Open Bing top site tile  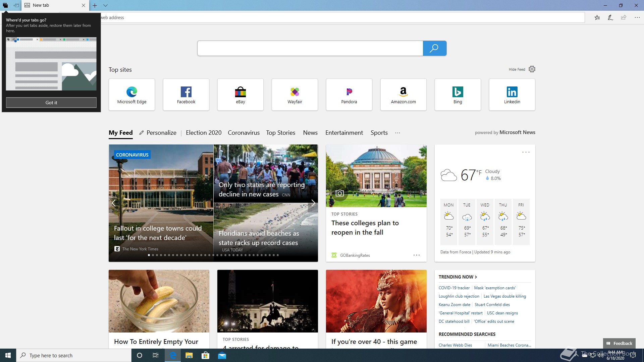coord(458,95)
